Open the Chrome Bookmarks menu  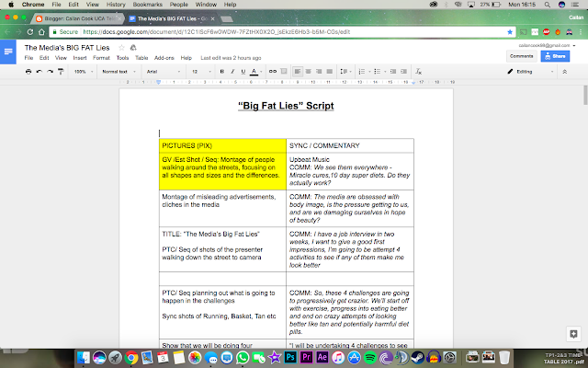click(147, 5)
